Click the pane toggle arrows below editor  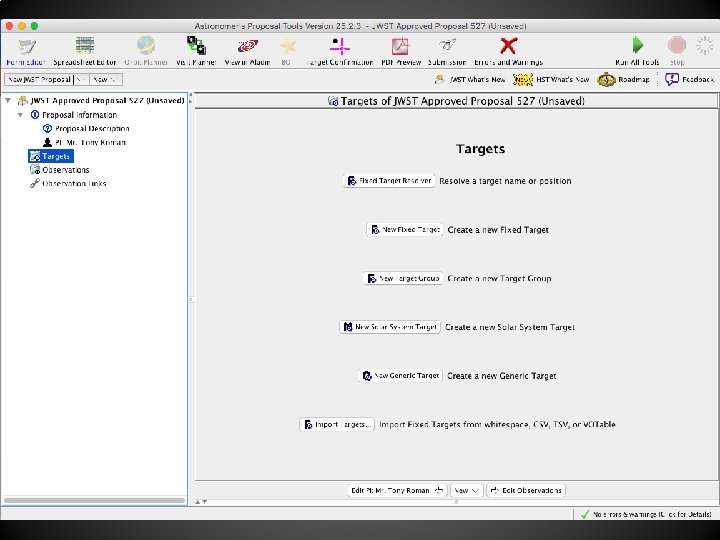(201, 502)
